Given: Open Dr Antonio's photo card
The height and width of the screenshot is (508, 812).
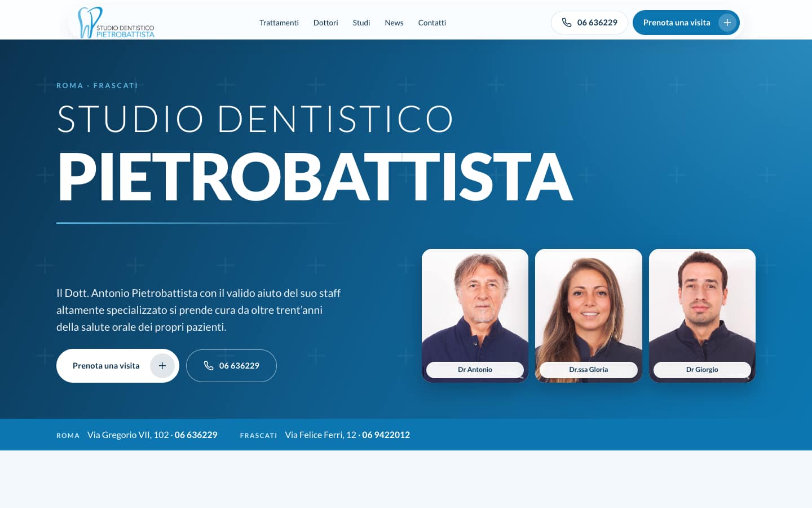Looking at the screenshot, I should 475,316.
